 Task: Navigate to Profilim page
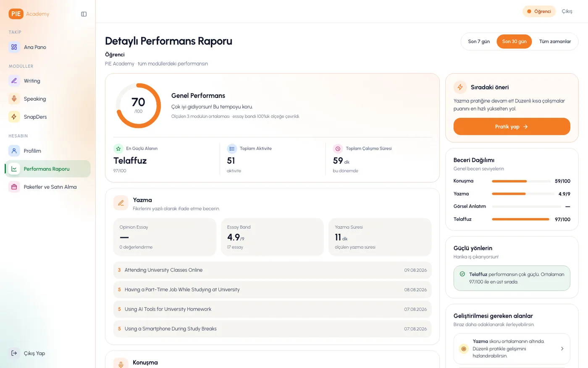48,151
